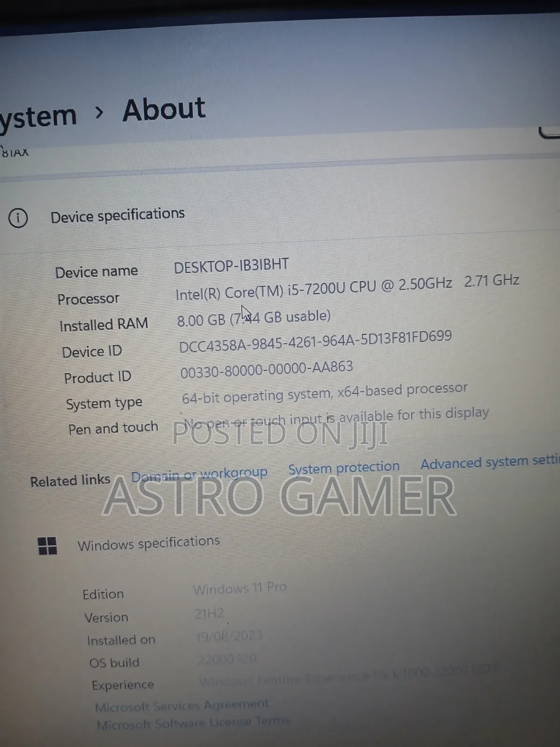Click the System type label
The height and width of the screenshot is (747, 560).
point(104,404)
